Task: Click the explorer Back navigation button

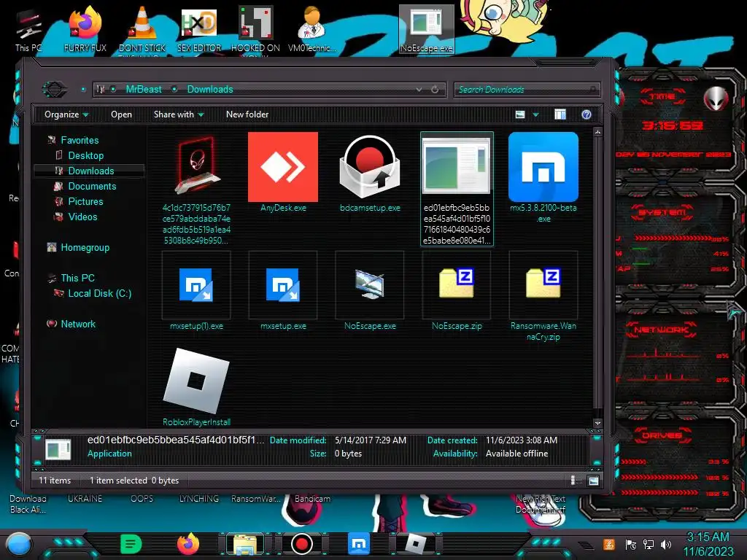Action: (54, 89)
